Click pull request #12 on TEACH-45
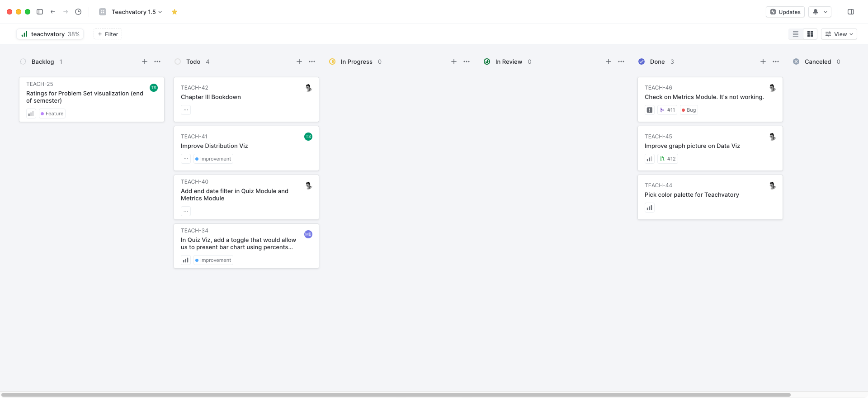The width and height of the screenshot is (868, 398). pyautogui.click(x=667, y=159)
